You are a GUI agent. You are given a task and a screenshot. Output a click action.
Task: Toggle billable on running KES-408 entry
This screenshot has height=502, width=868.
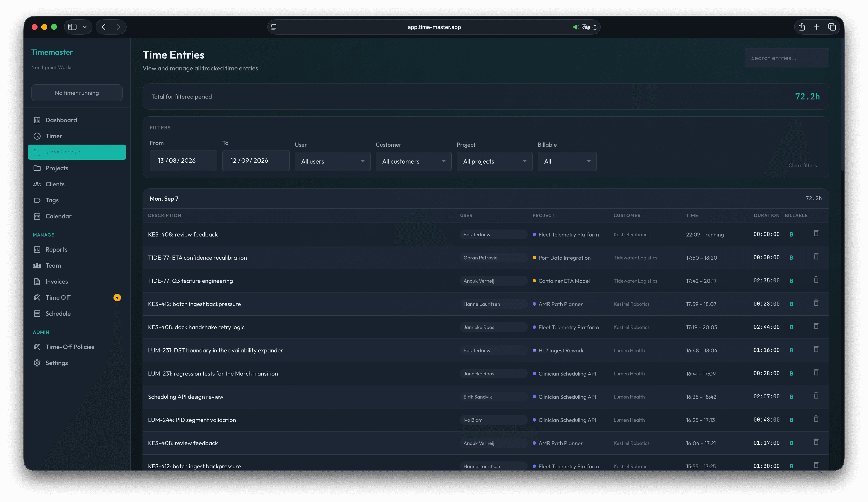[x=791, y=235]
